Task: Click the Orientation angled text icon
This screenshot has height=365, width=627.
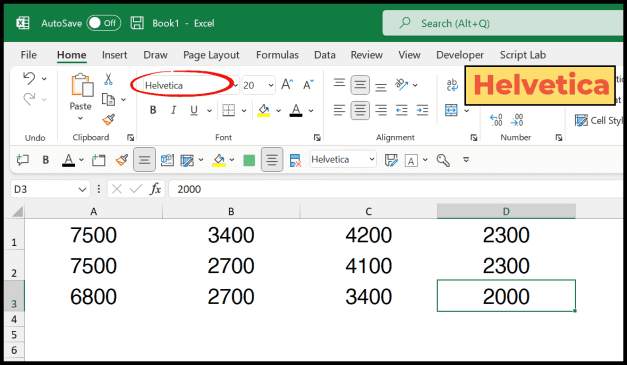Action: click(x=401, y=84)
